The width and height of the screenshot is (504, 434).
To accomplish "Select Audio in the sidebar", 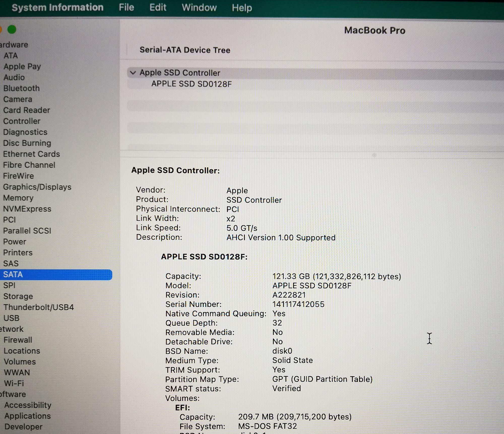I will click(x=14, y=78).
